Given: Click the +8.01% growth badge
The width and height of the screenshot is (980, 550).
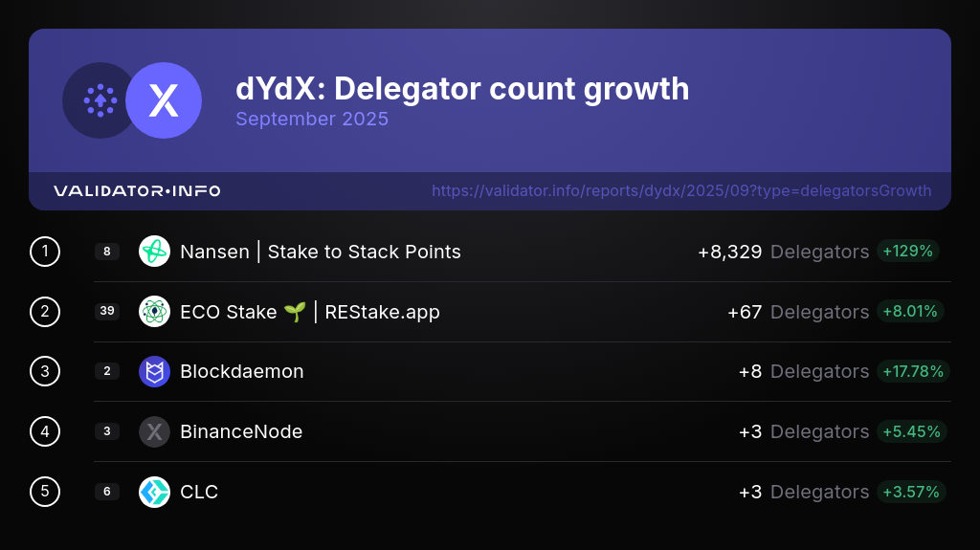Looking at the screenshot, I should [x=912, y=311].
